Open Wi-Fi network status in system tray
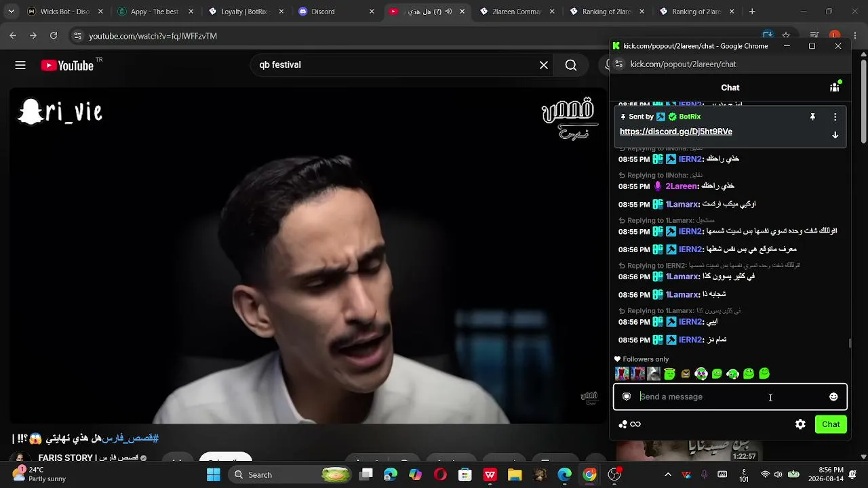Viewport: 868px width, 488px height. click(x=765, y=474)
